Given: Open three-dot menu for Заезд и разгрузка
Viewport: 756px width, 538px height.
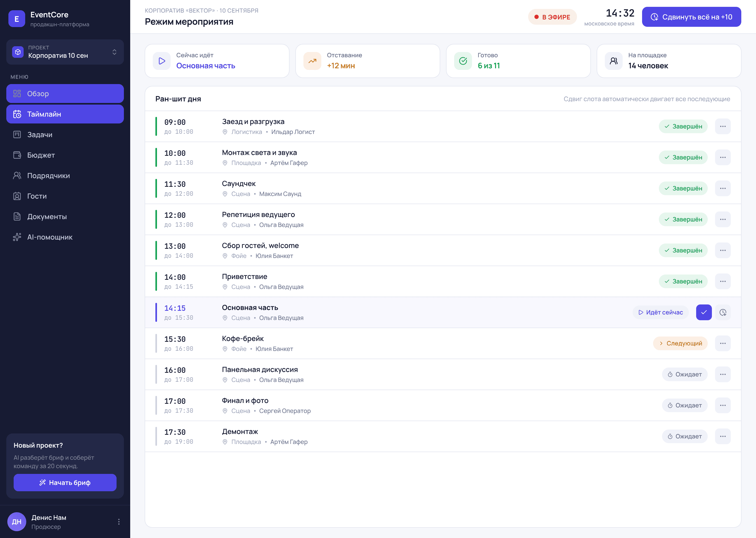Looking at the screenshot, I should [723, 126].
